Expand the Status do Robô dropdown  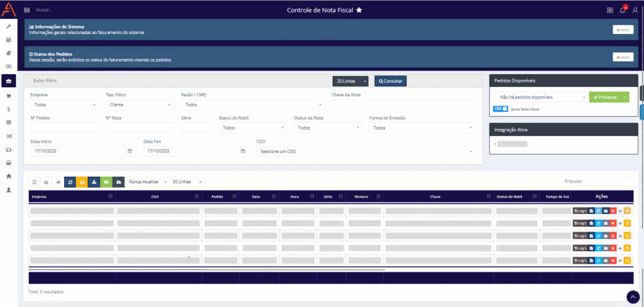coord(253,128)
